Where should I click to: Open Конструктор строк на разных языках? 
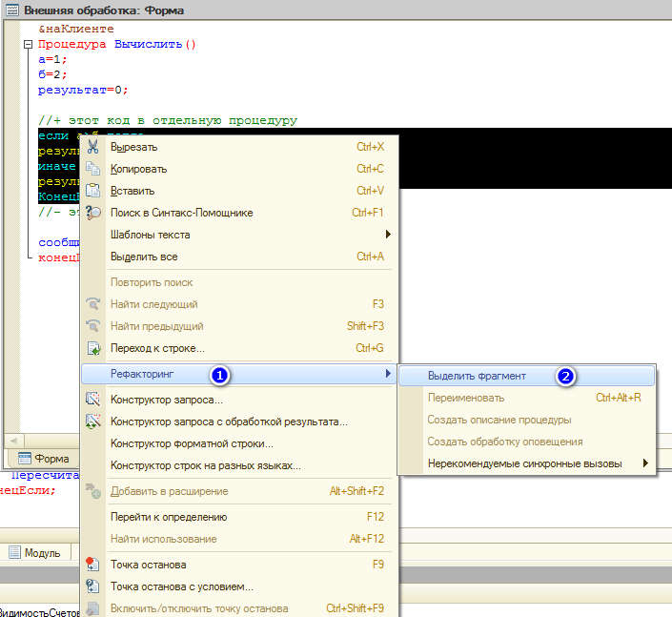click(x=205, y=465)
